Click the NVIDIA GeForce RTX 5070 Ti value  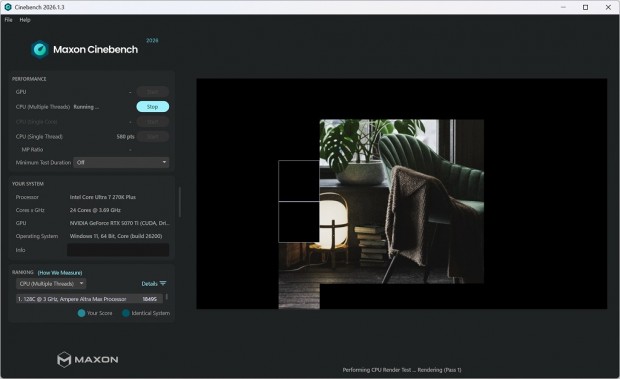point(119,223)
